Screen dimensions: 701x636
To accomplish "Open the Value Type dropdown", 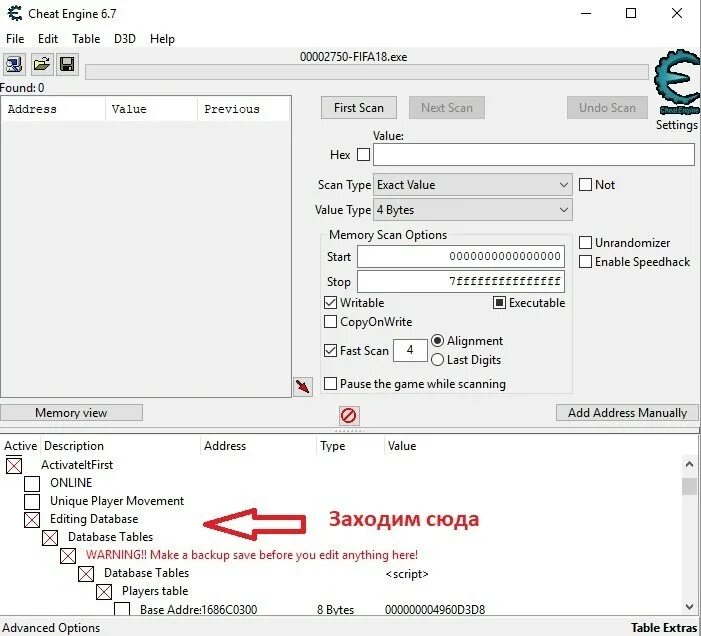I will tap(473, 210).
